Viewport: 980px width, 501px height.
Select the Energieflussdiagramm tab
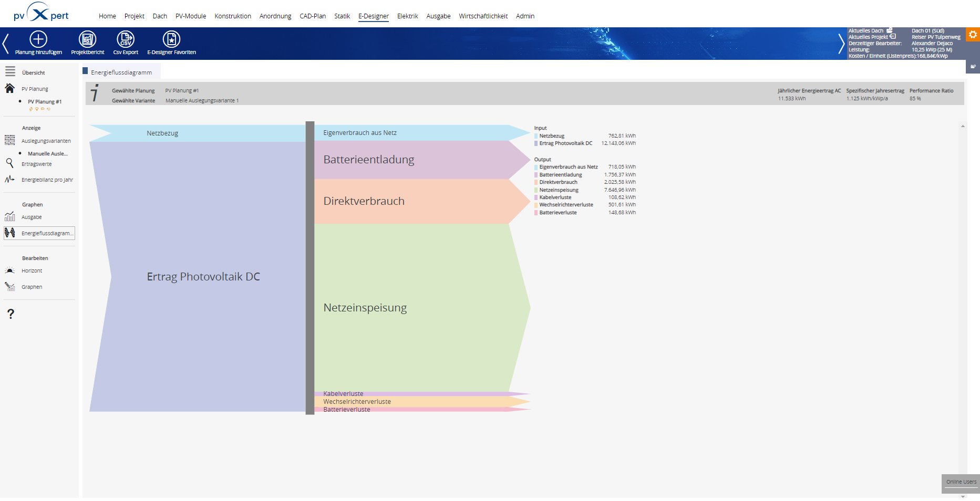(121, 72)
